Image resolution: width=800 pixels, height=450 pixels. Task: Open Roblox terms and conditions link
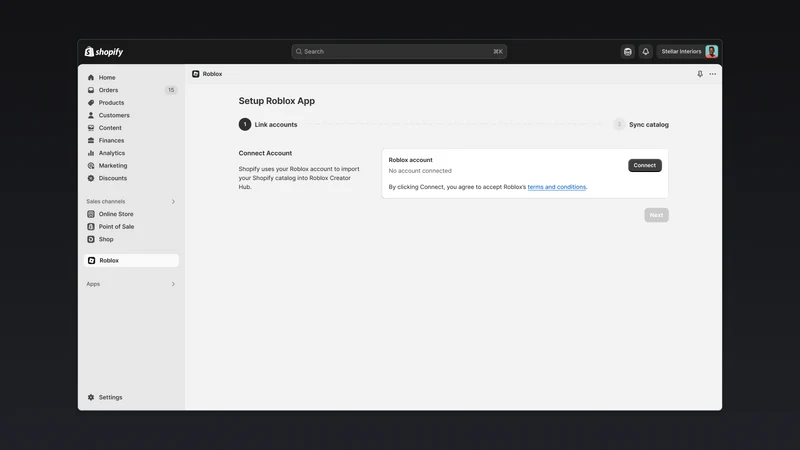point(557,187)
